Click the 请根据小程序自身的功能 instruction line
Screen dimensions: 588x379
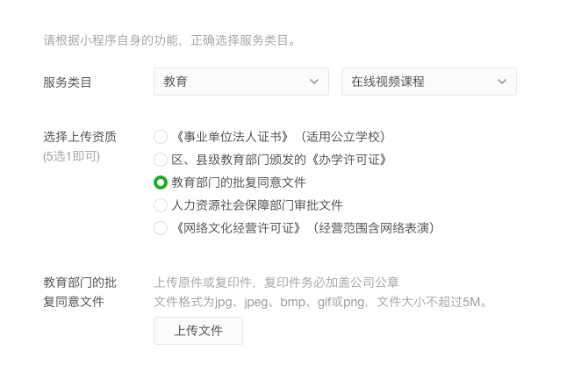170,39
